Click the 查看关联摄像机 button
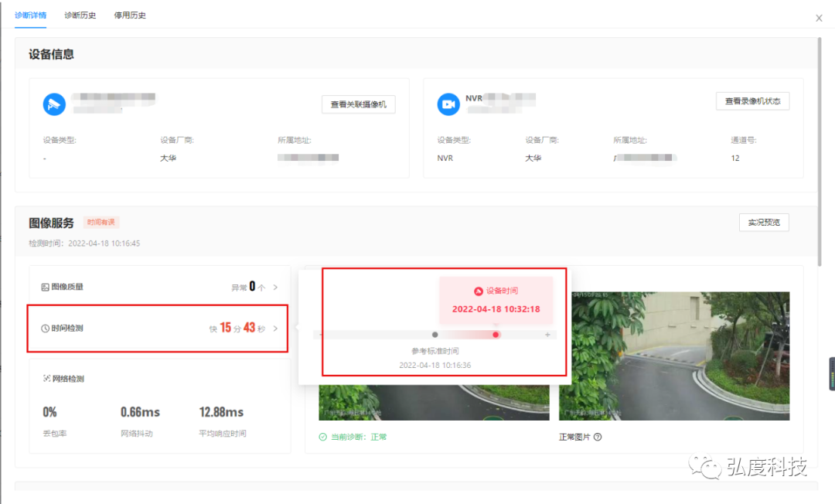The height and width of the screenshot is (504, 835). (358, 104)
